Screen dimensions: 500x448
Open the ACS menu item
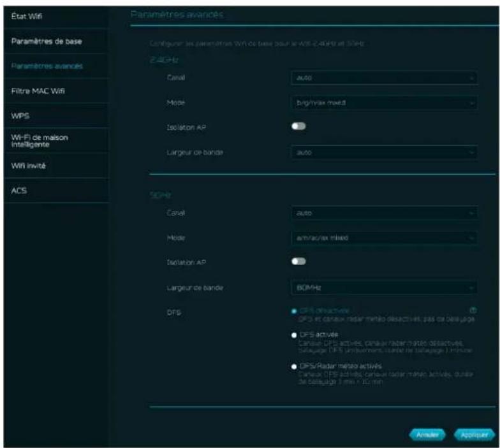(19, 191)
